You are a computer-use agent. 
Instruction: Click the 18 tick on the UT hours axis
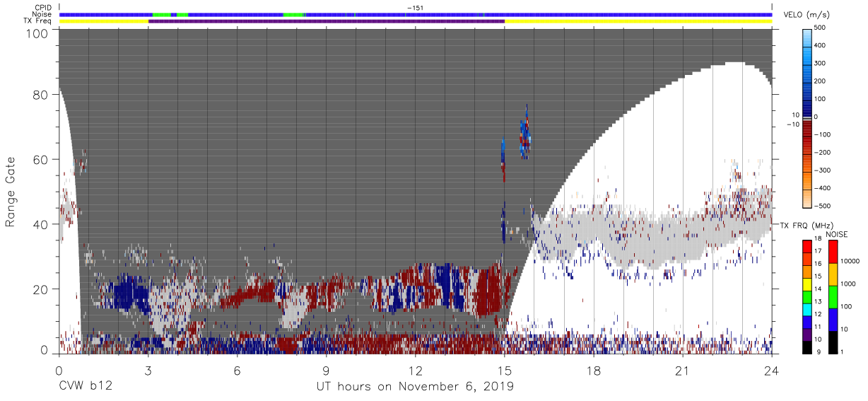click(x=593, y=371)
